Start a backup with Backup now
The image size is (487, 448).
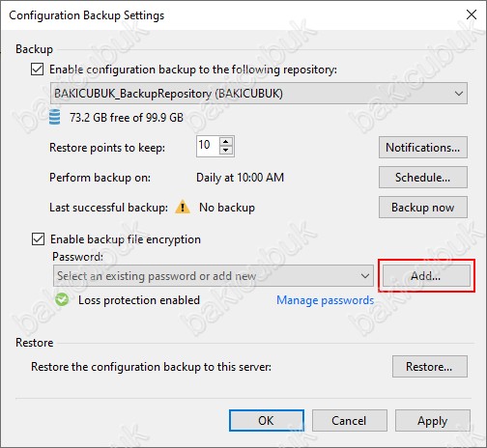423,208
